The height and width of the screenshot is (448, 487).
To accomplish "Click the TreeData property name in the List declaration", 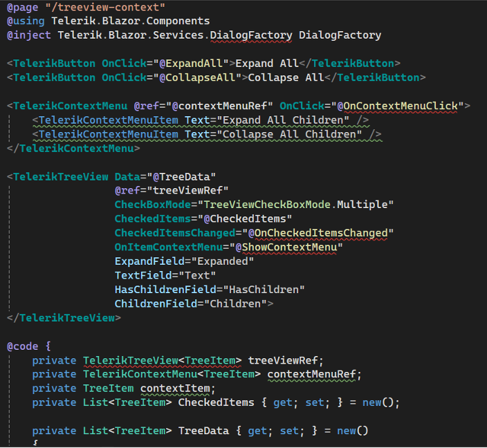I will click(x=203, y=431).
